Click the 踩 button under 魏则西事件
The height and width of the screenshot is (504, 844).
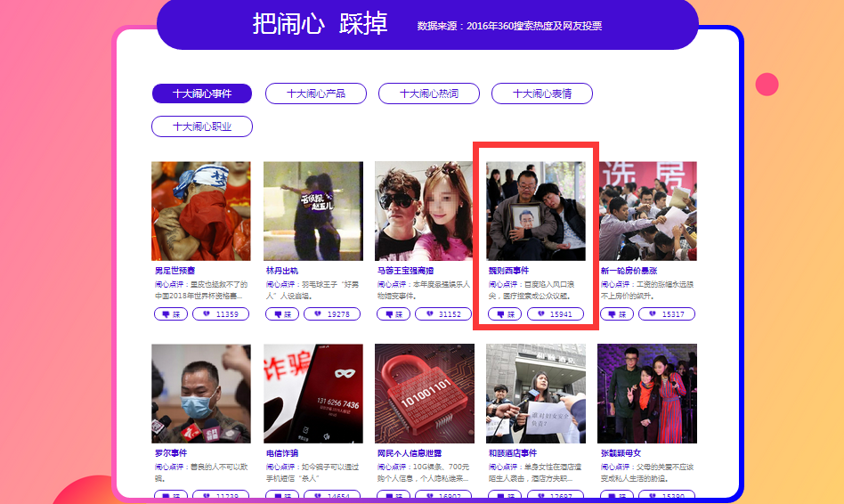coord(505,314)
